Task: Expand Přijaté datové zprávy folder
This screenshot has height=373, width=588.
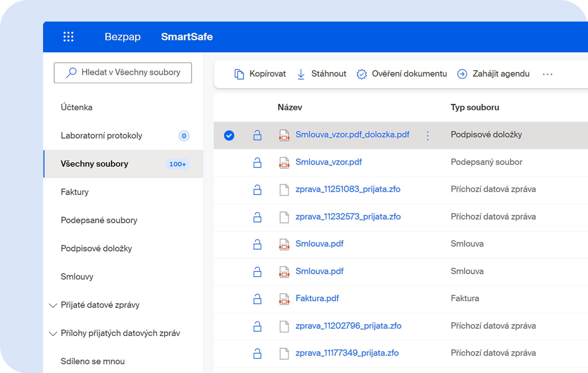Action: pos(53,305)
